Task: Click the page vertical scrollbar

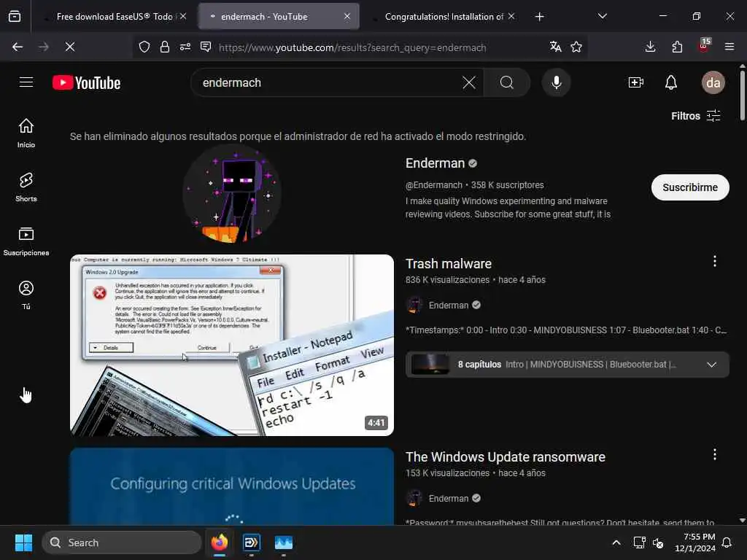Action: point(742,96)
